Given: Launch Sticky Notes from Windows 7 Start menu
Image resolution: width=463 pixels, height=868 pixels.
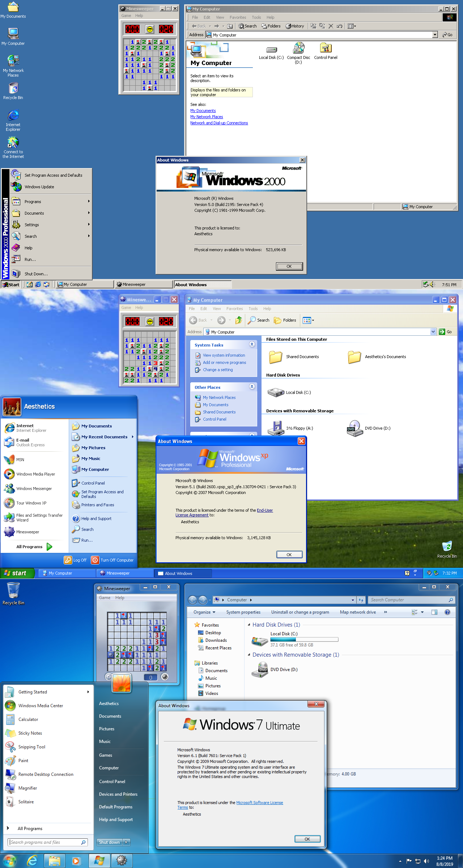Looking at the screenshot, I should point(48,733).
